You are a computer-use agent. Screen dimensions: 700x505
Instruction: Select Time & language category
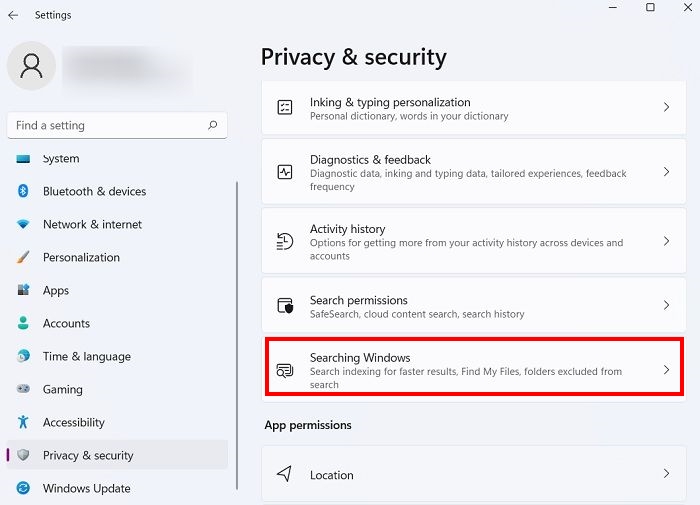tap(117, 356)
